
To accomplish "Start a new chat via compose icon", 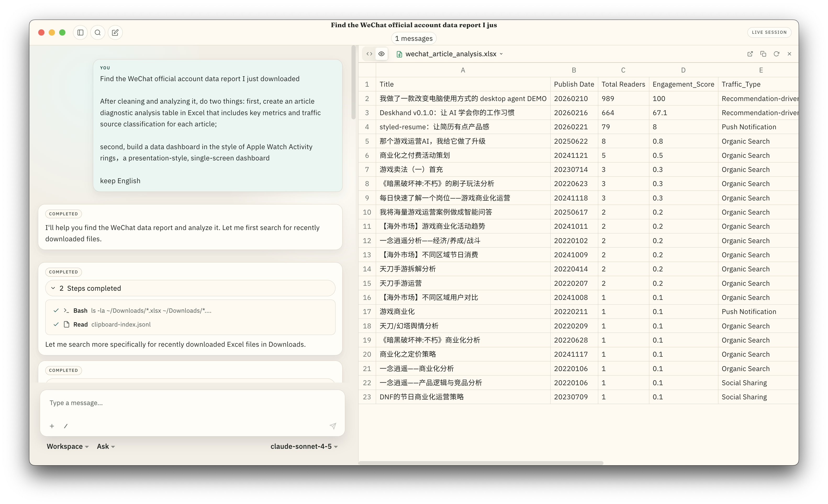I will [115, 33].
